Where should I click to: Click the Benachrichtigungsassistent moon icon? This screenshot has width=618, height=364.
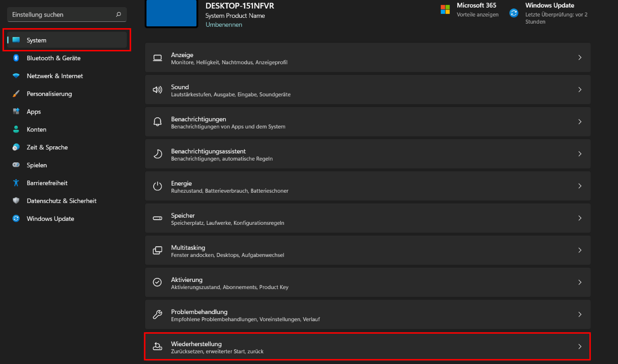[157, 154]
